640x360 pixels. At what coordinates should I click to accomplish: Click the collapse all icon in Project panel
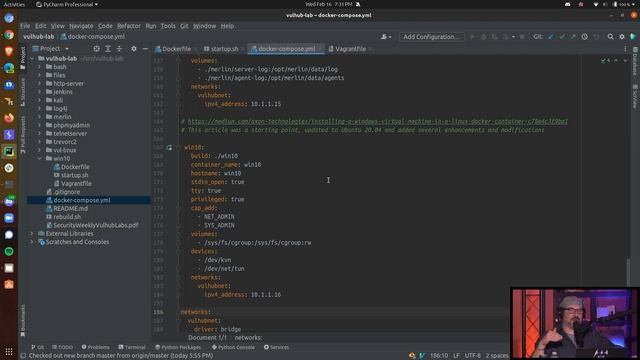point(119,49)
